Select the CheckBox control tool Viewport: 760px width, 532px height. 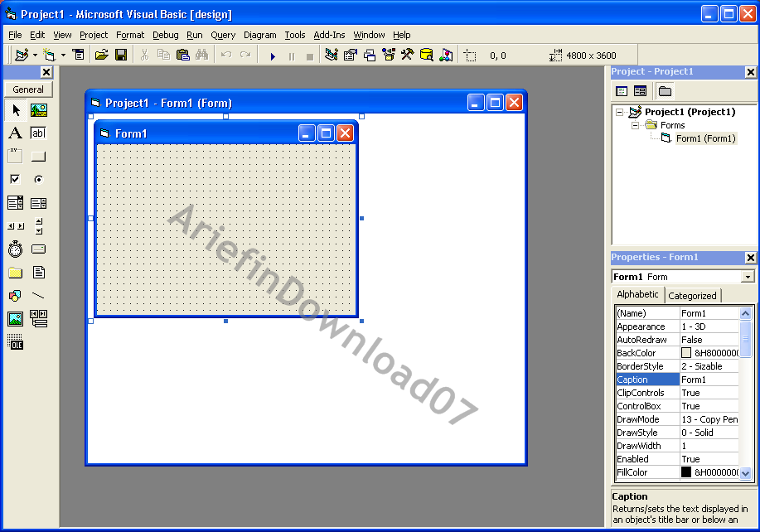(x=15, y=178)
